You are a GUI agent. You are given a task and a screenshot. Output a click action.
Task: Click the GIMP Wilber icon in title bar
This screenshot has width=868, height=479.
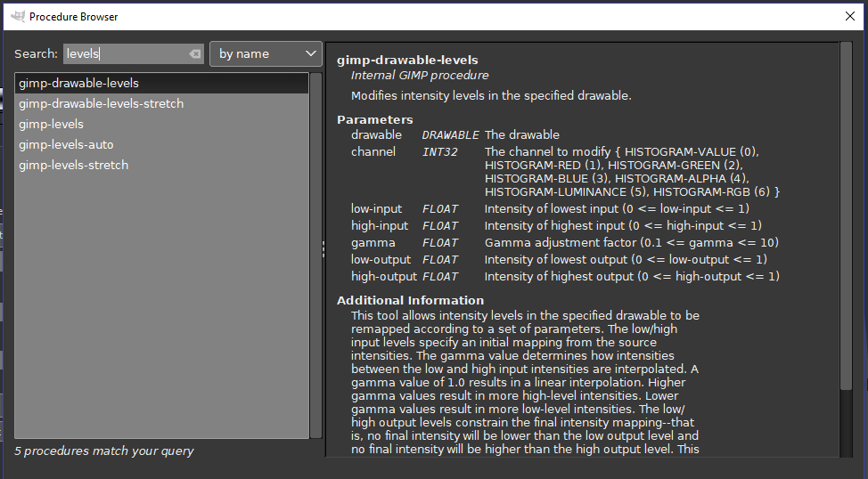18,17
